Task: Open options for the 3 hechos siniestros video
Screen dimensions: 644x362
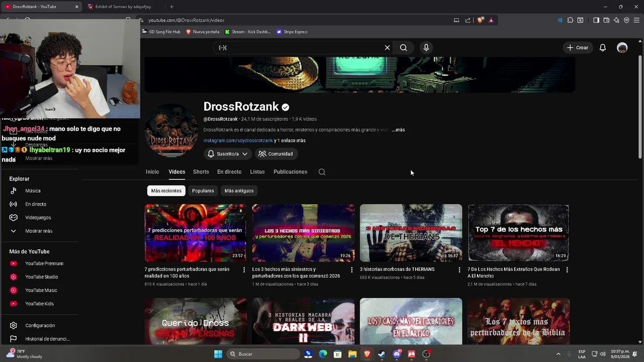Action: tap(352, 270)
